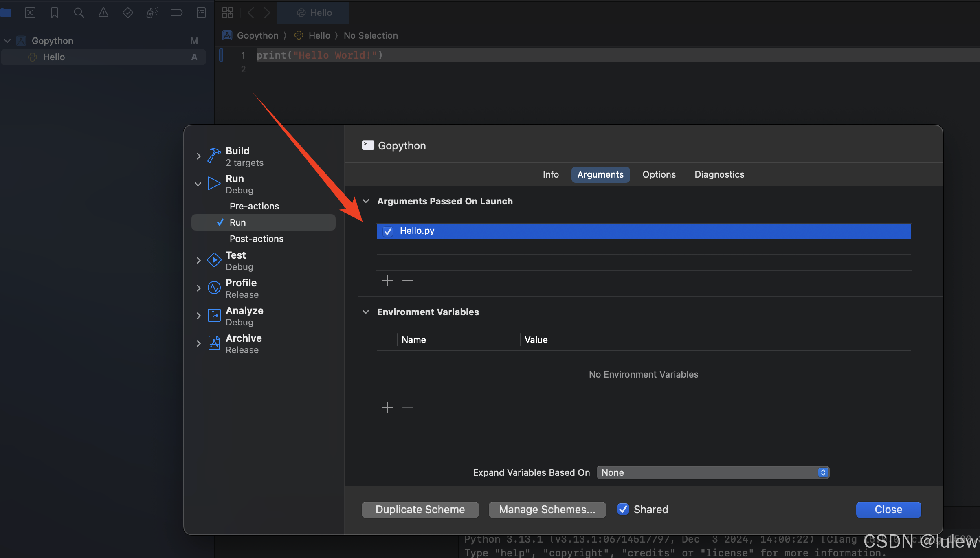Open the Project navigator folder icon
Screen dimensions: 980x558
[7, 12]
